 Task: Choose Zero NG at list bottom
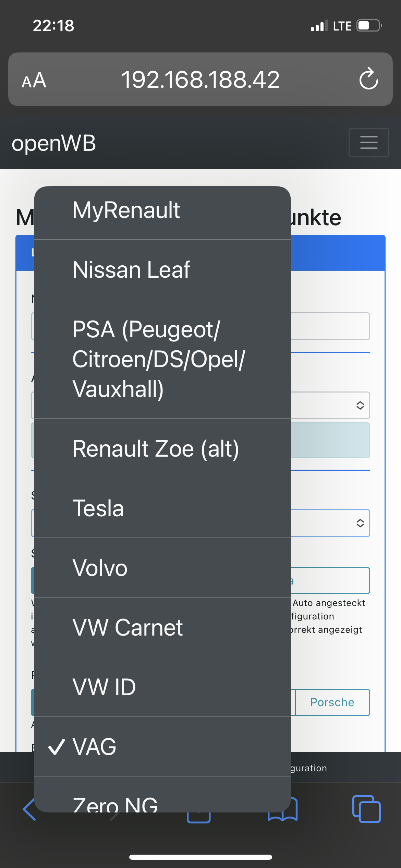162,802
